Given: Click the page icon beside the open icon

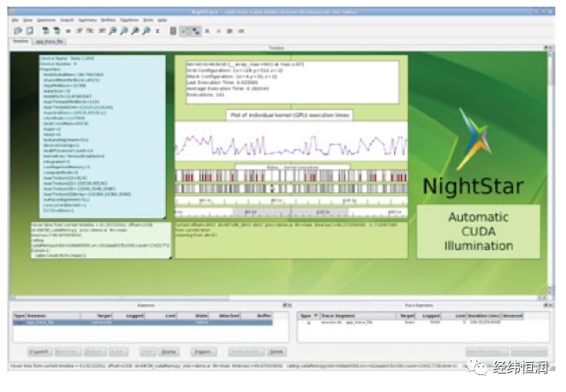Looking at the screenshot, I should coord(30,31).
